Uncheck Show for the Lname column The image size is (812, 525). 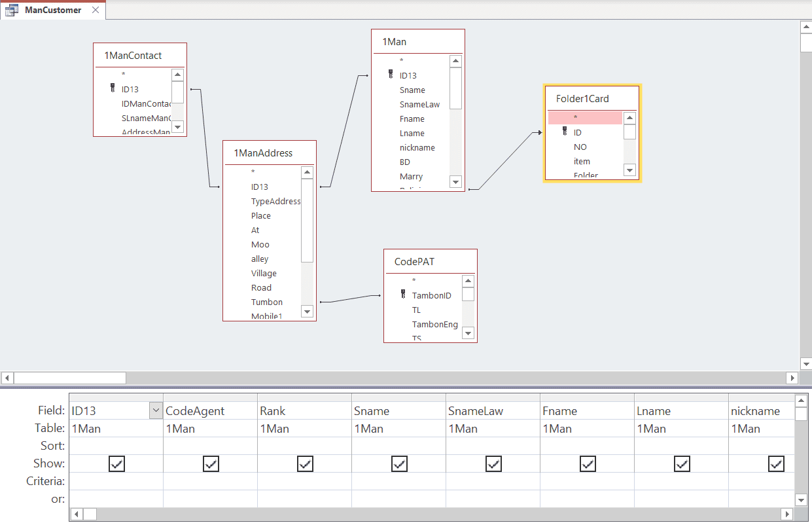pyautogui.click(x=682, y=463)
